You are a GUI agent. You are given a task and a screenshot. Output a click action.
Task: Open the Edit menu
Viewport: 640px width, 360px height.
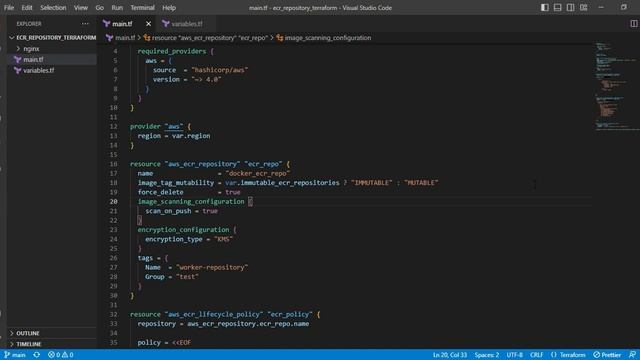coord(27,7)
